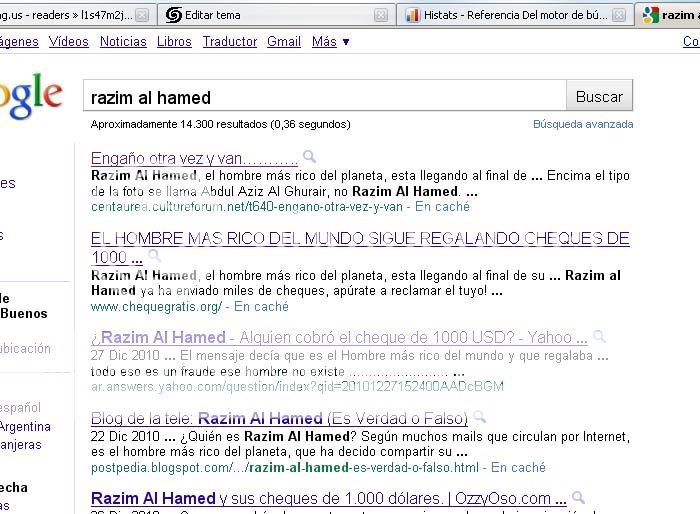Open the 'Más' dropdown menu

click(330, 42)
